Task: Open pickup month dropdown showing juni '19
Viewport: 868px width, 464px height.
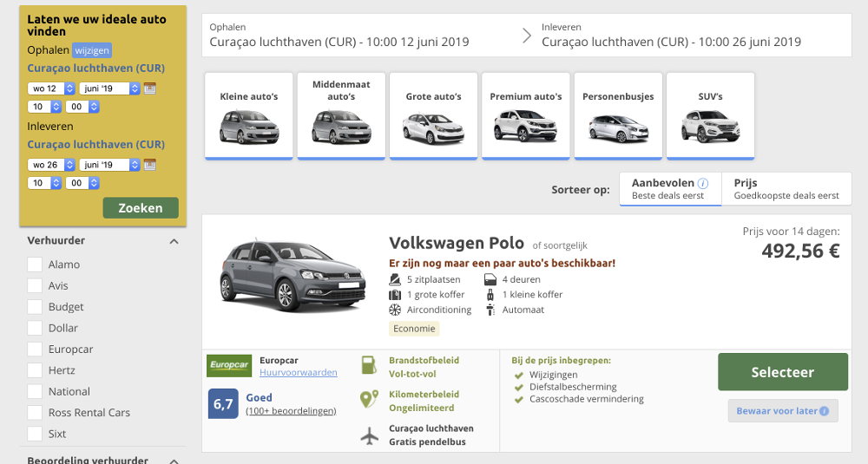Action: coord(109,88)
